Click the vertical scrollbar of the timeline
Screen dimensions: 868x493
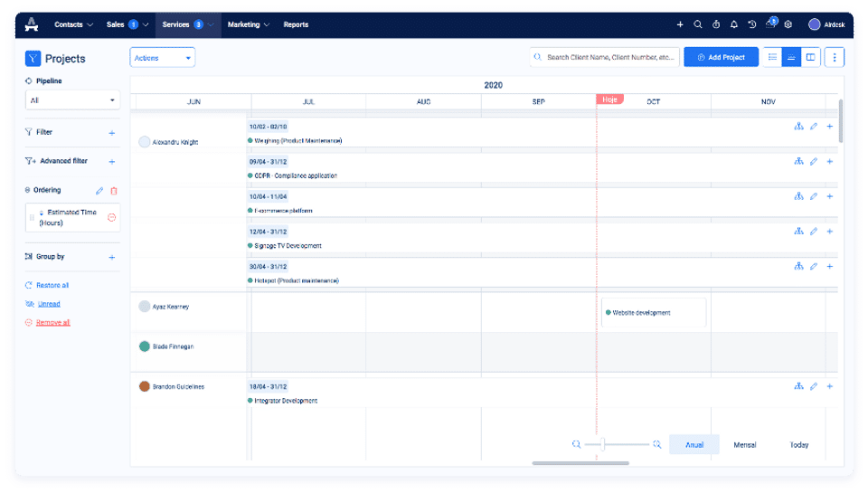click(x=840, y=120)
